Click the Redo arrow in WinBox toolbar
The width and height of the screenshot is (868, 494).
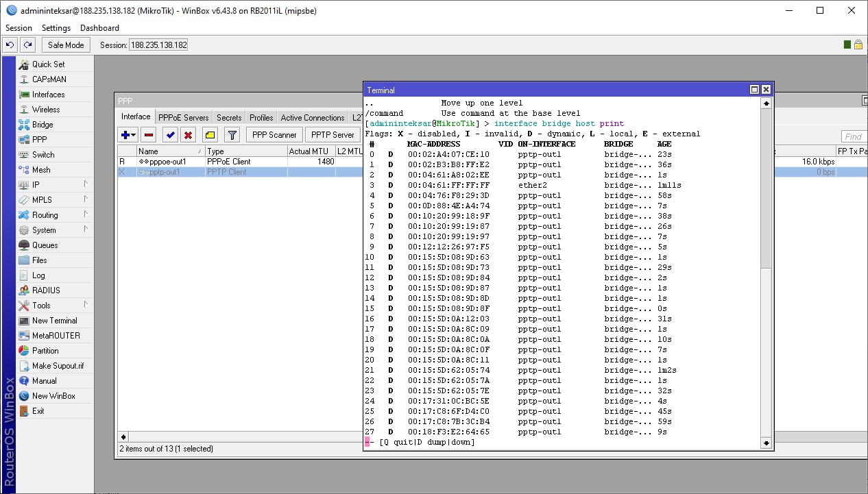[x=27, y=45]
